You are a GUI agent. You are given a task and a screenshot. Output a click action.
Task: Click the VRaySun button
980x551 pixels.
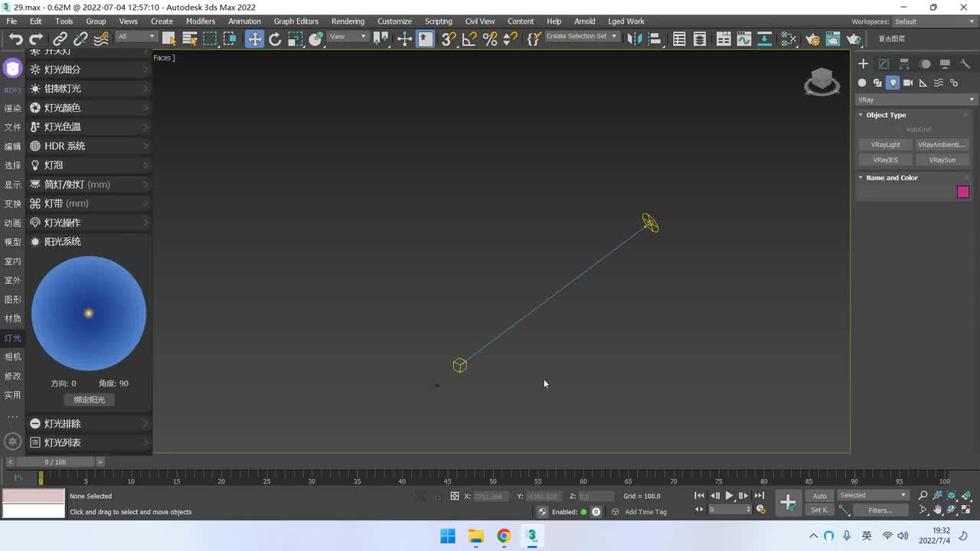(x=942, y=160)
